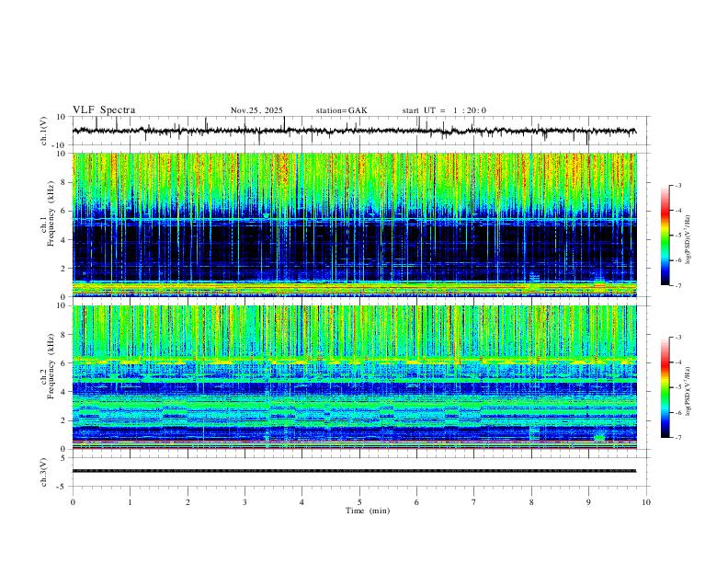The width and height of the screenshot is (728, 563).
Task: Click the 'VLF Spectra' title text
Action: [x=104, y=110]
